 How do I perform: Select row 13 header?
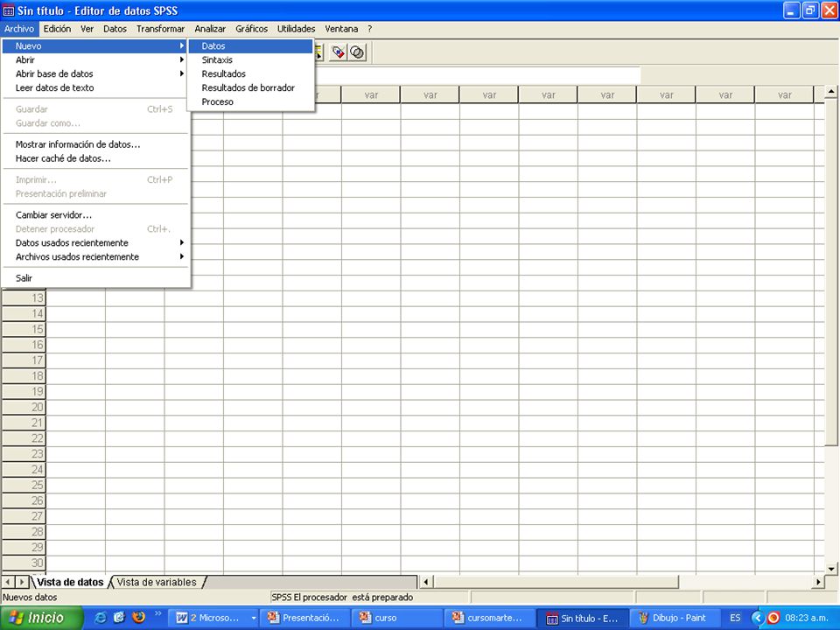click(24, 298)
